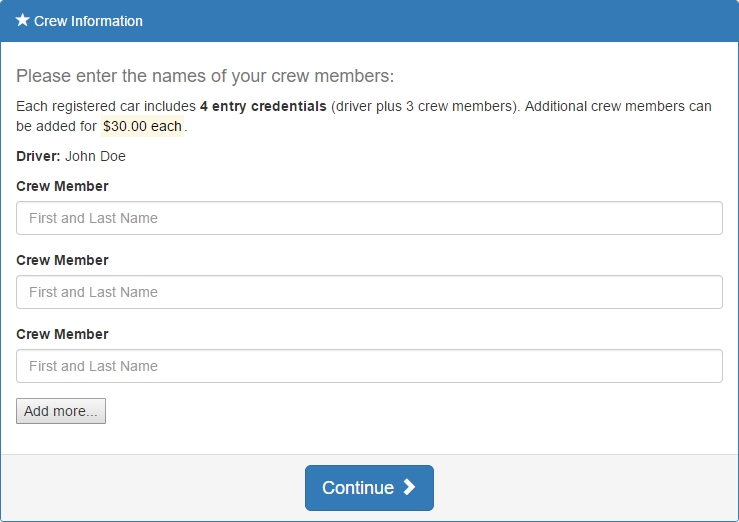Viewport: 739px width, 522px height.
Task: Click the Add more... button
Action: [x=61, y=411]
